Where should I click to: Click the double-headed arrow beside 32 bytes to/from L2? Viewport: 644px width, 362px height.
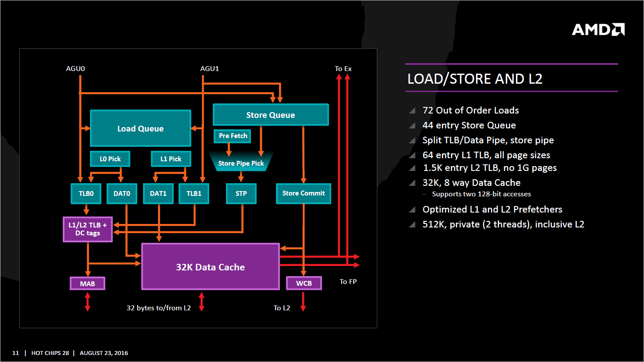point(201,302)
